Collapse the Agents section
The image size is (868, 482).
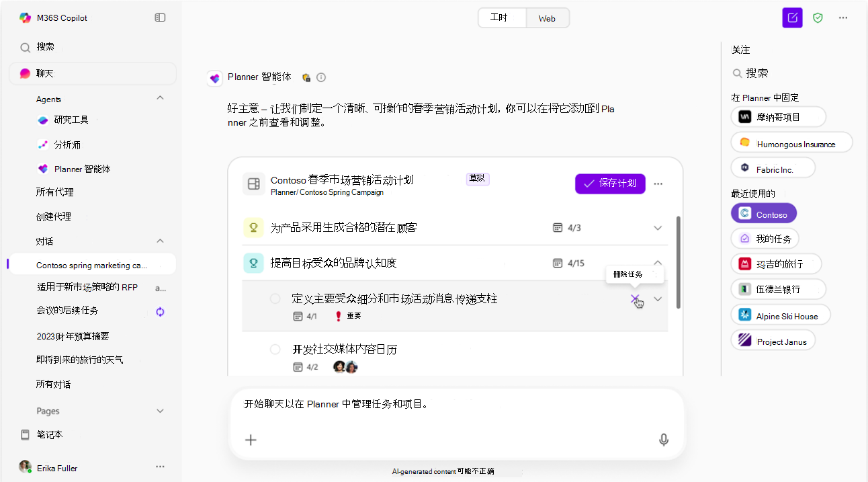click(x=160, y=98)
